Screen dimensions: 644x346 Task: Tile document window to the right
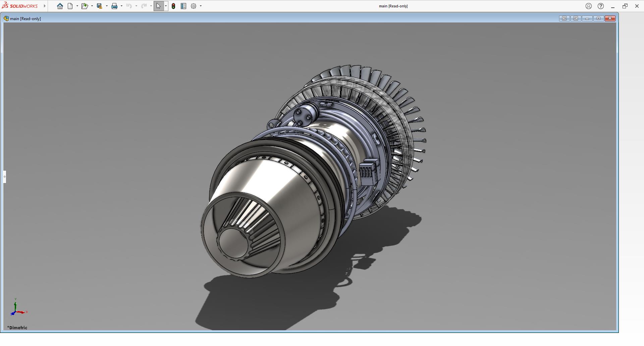[x=576, y=18]
